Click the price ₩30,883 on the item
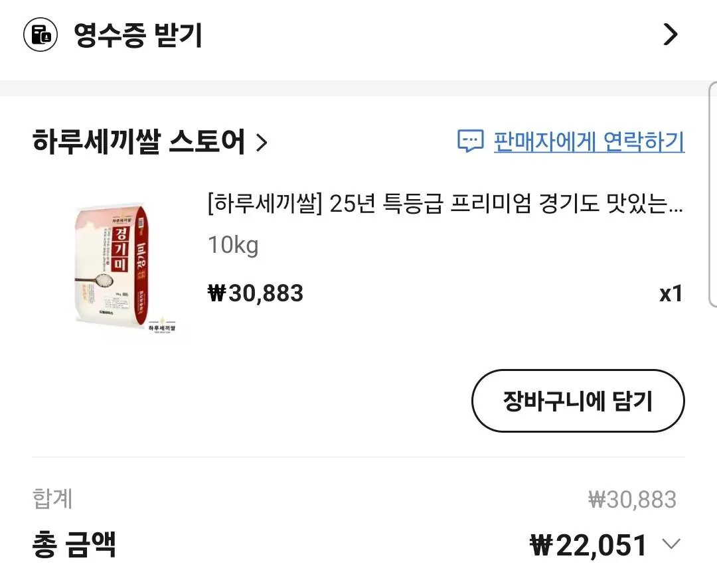This screenshot has height=588, width=717. 255,293
